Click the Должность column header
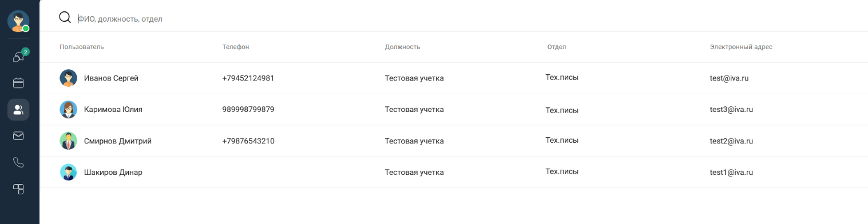The height and width of the screenshot is (224, 868). point(403,47)
